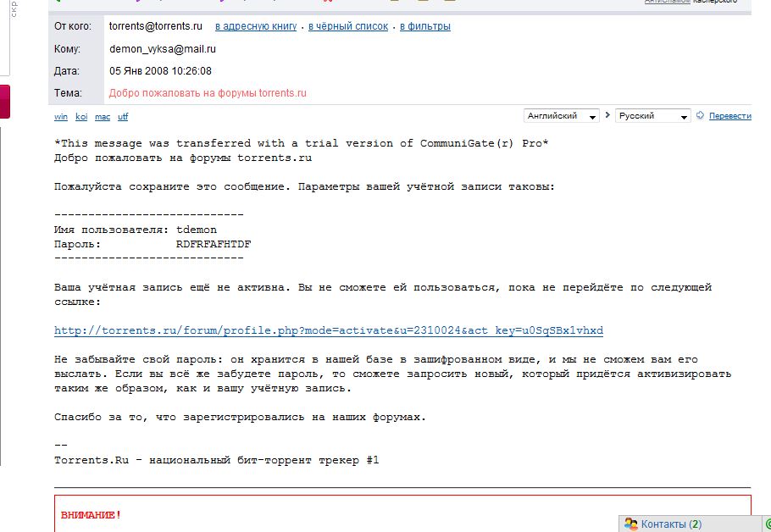Click the 'Дата:' label

coord(66,71)
